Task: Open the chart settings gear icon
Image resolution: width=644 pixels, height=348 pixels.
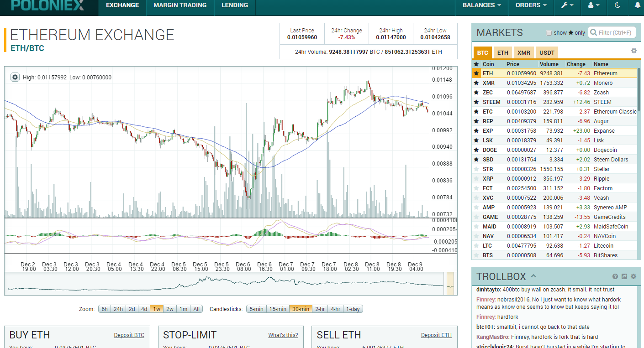Action: (15, 77)
